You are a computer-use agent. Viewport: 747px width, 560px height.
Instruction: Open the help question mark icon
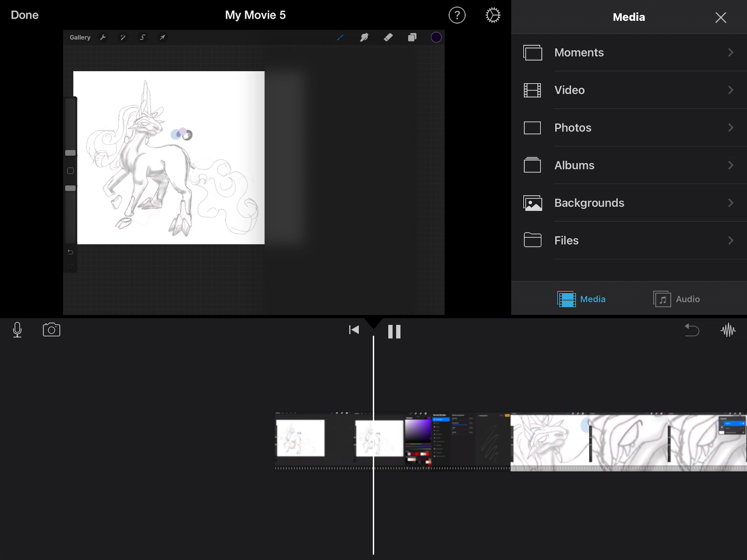(x=457, y=16)
